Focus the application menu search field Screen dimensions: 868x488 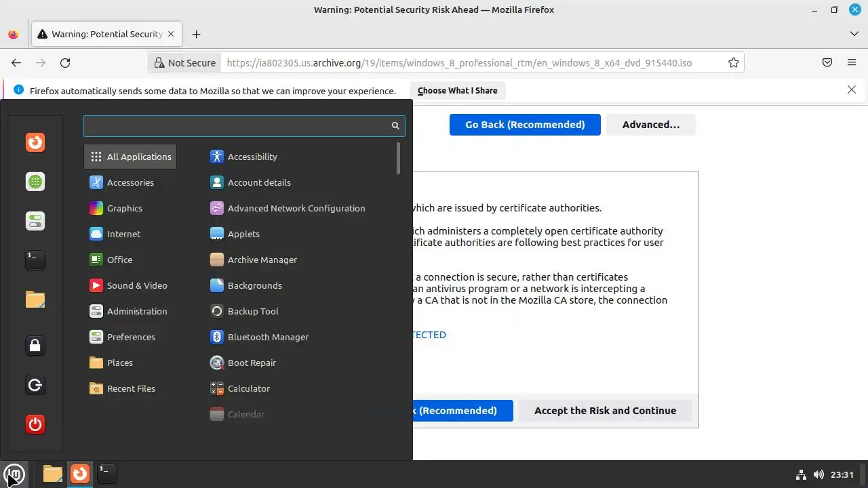click(244, 125)
